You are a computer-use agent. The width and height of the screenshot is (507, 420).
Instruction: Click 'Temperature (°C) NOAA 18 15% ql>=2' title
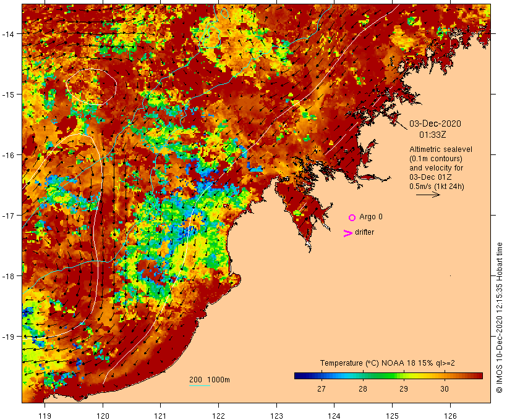(x=388, y=363)
